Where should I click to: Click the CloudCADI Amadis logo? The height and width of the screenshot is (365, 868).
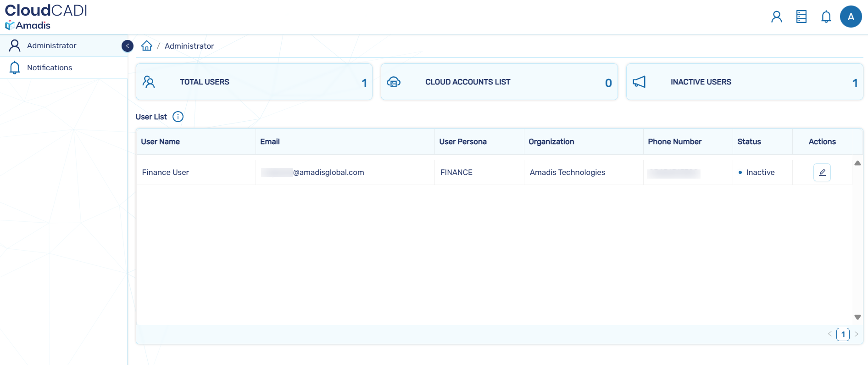pos(46,17)
